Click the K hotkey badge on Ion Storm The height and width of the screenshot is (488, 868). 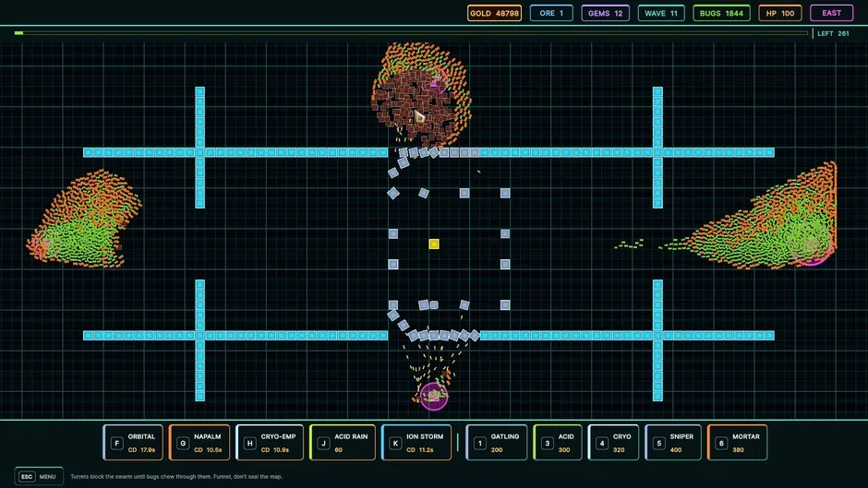tap(395, 443)
